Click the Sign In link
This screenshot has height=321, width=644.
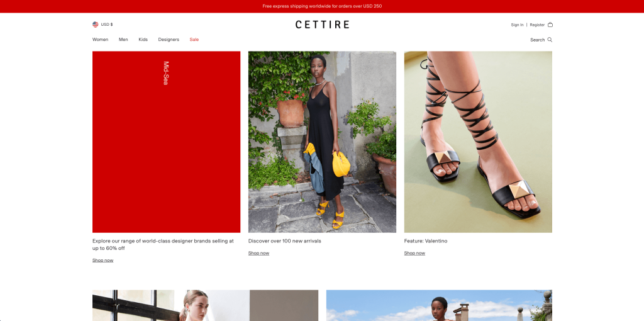coord(517,25)
